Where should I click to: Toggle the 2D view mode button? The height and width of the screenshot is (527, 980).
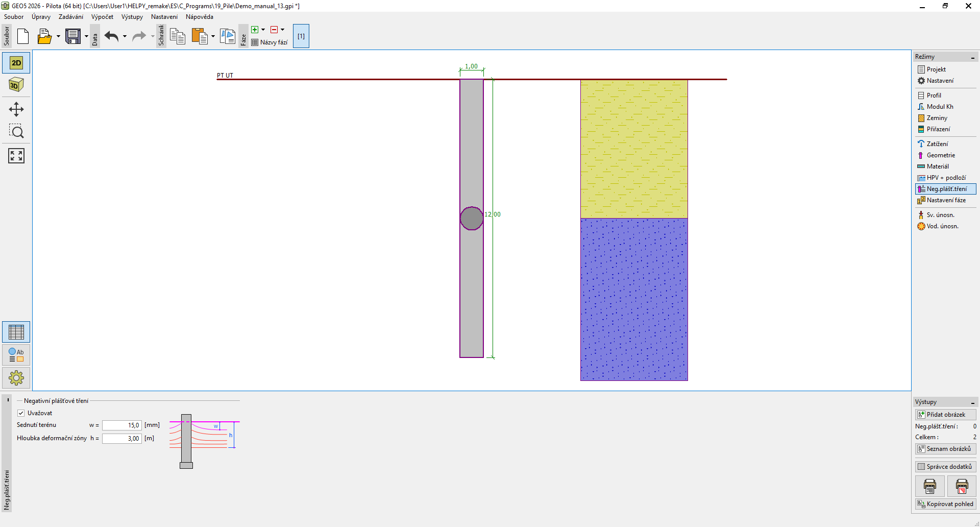[x=16, y=63]
